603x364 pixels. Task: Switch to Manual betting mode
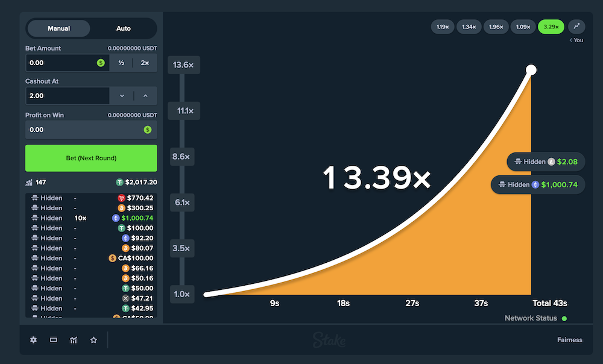[58, 28]
